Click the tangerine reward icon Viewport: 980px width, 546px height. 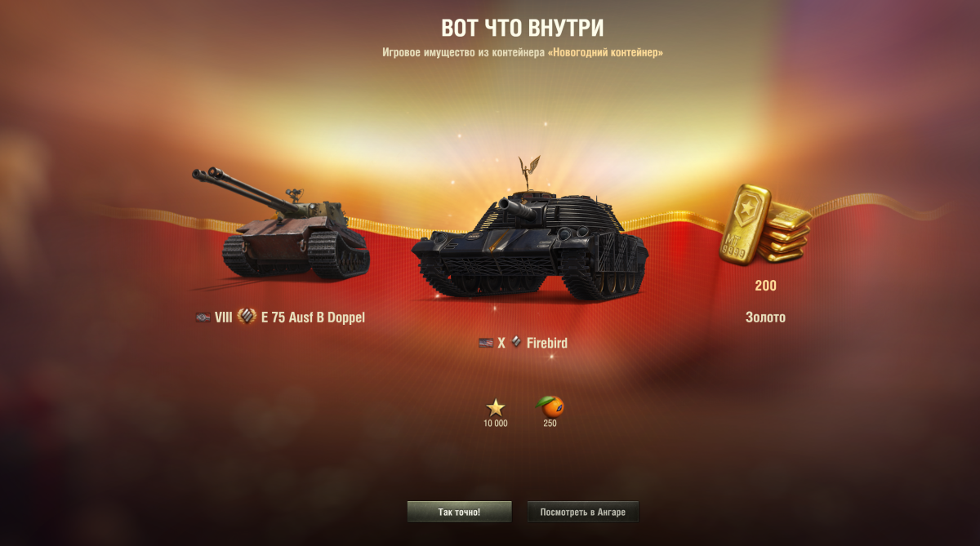pos(550,406)
